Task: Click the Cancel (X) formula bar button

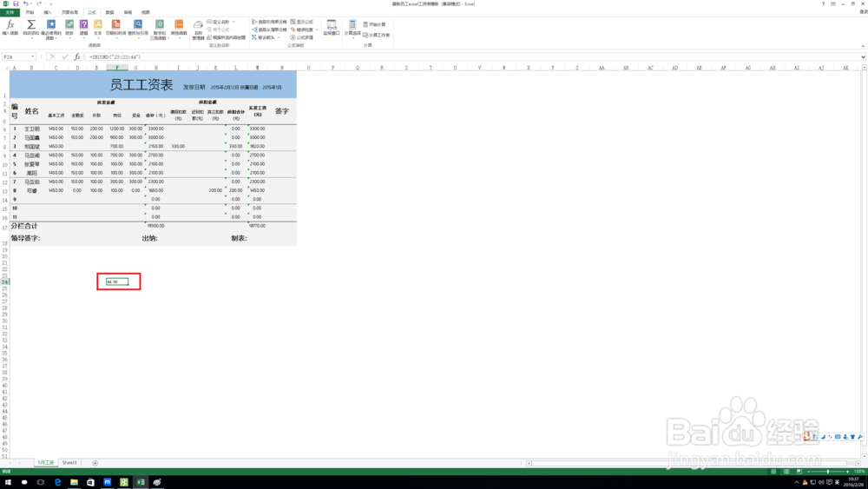Action: (53, 56)
